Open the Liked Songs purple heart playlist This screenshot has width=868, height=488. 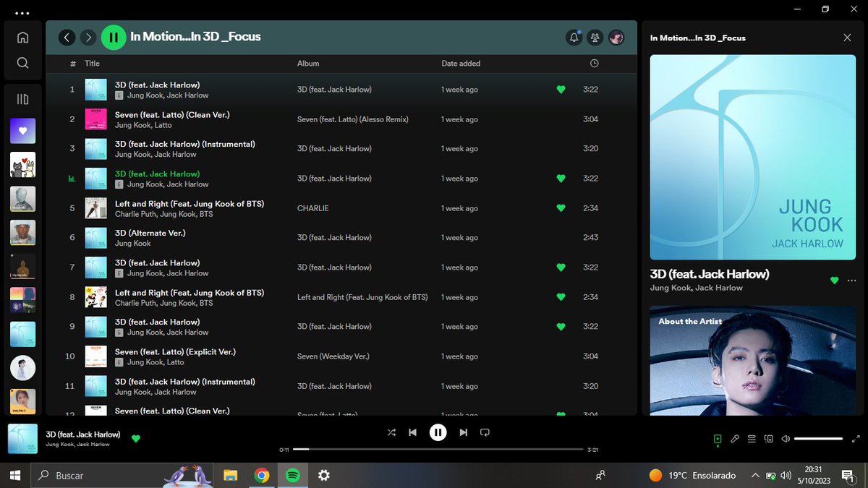22,131
